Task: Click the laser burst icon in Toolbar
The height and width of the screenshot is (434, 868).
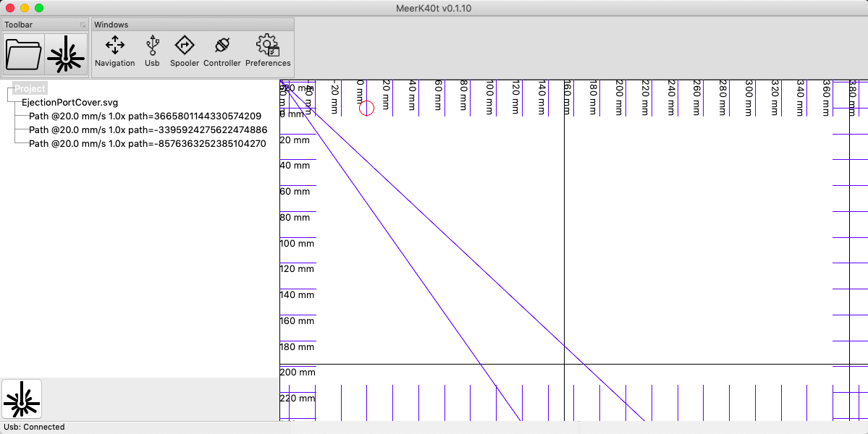Action: tap(66, 54)
